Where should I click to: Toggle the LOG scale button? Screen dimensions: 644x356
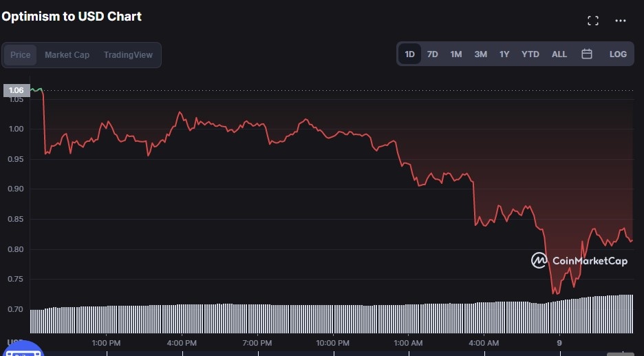coord(618,54)
